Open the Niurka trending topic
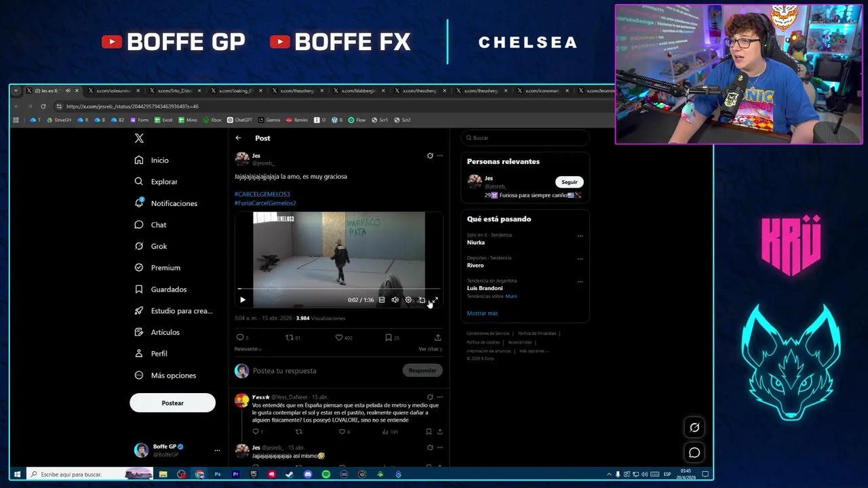The height and width of the screenshot is (488, 868). coord(476,242)
